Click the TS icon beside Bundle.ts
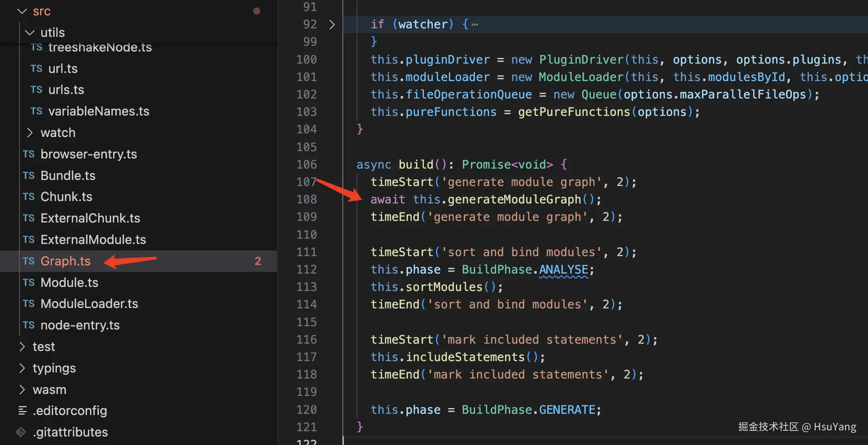Viewport: 868px width, 445px height. 29,175
